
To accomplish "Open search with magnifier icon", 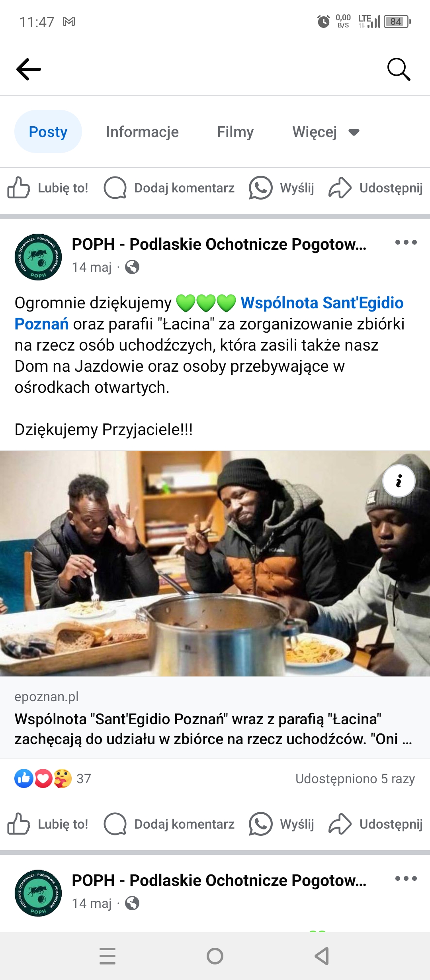I will click(399, 69).
